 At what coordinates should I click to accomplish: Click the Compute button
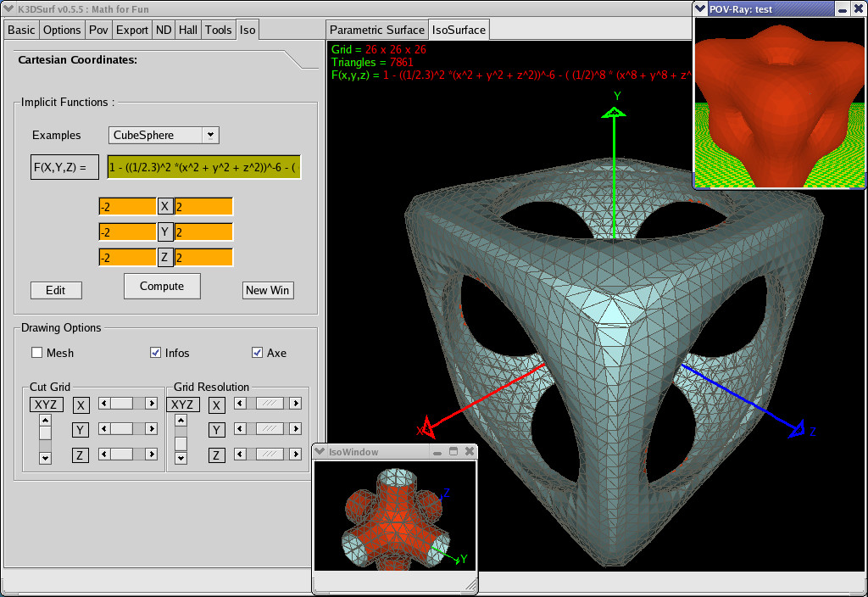point(162,287)
